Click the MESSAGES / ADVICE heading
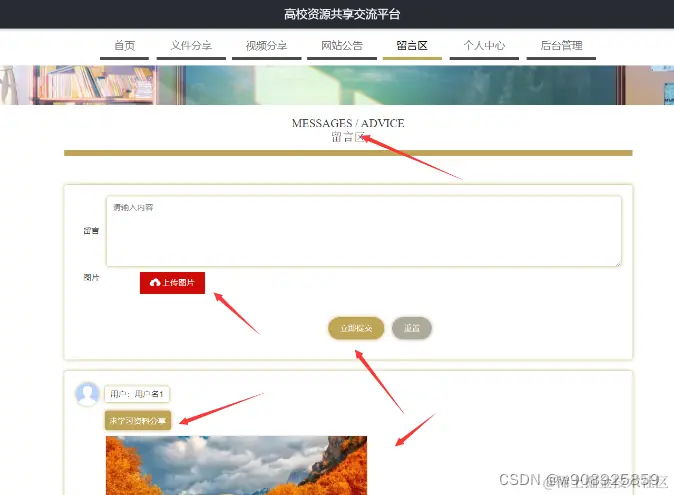 pos(348,123)
